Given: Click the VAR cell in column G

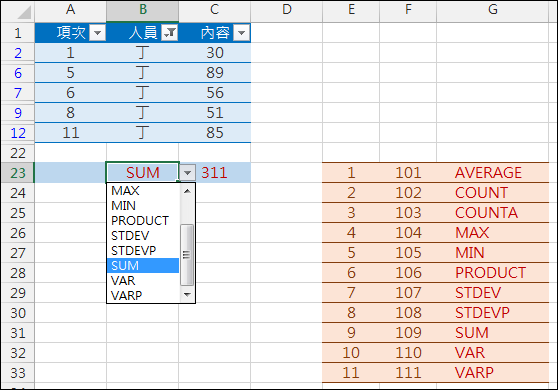Looking at the screenshot, I should [493, 352].
